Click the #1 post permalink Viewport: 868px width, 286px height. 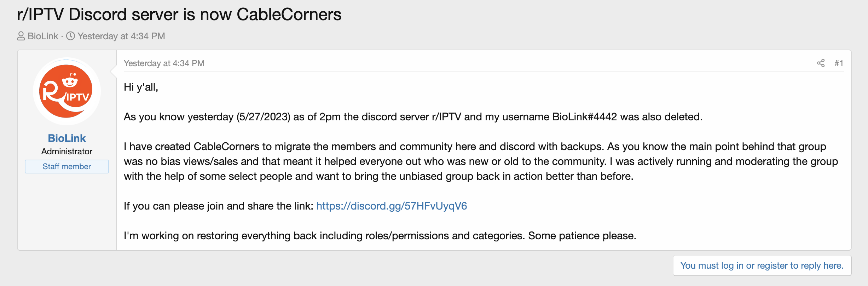click(839, 63)
